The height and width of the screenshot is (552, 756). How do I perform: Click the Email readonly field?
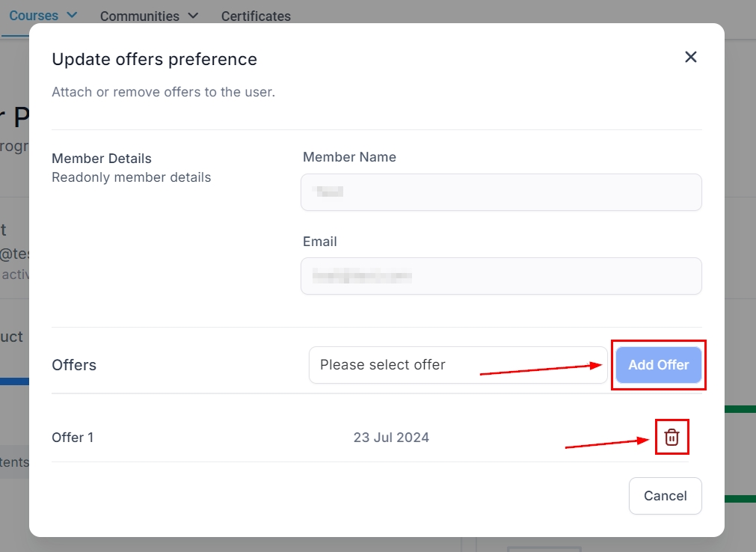[500, 276]
